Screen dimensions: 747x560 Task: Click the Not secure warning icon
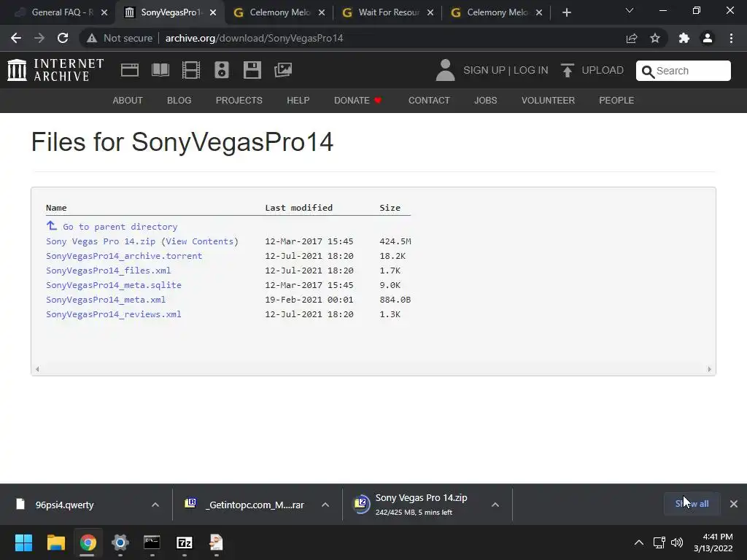(x=91, y=38)
